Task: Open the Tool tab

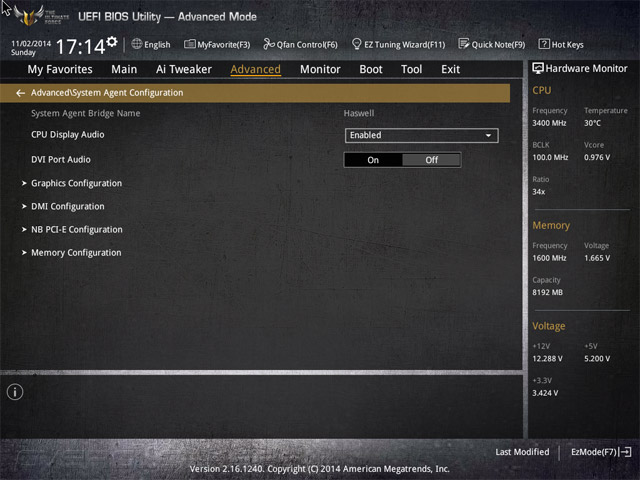Action: point(411,69)
